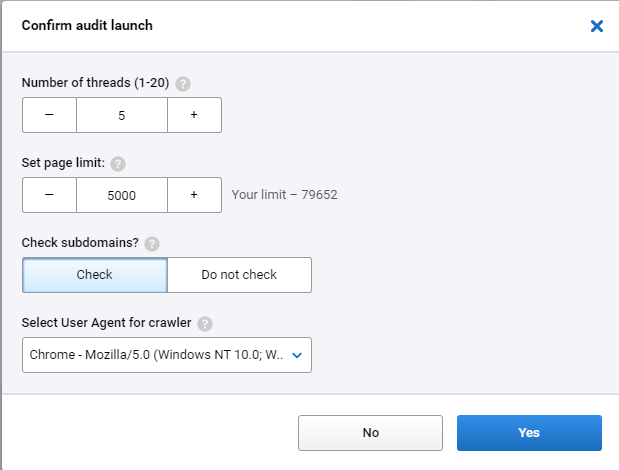Cancel the audit with the No button

point(370,433)
